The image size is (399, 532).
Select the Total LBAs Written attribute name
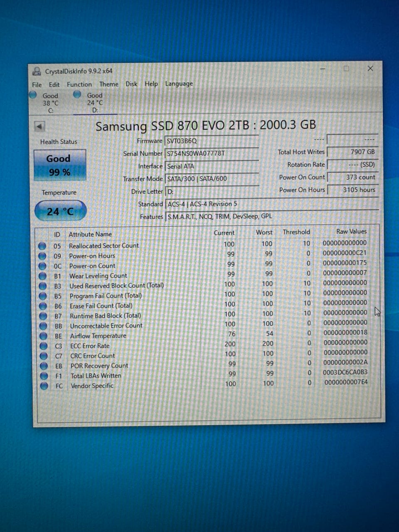coord(96,376)
